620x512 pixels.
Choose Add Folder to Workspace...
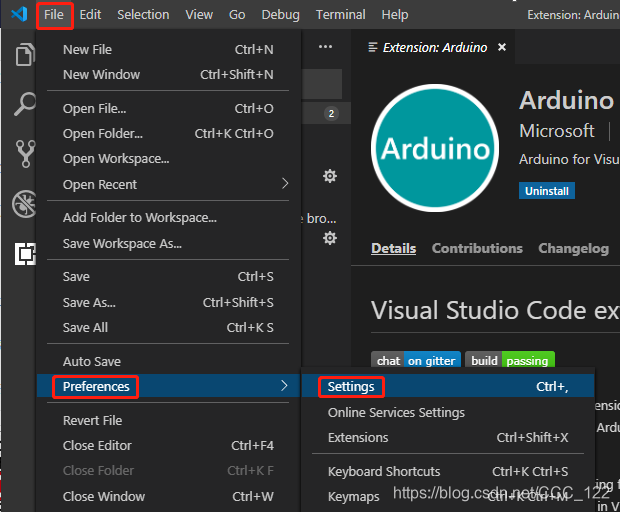coord(168,217)
